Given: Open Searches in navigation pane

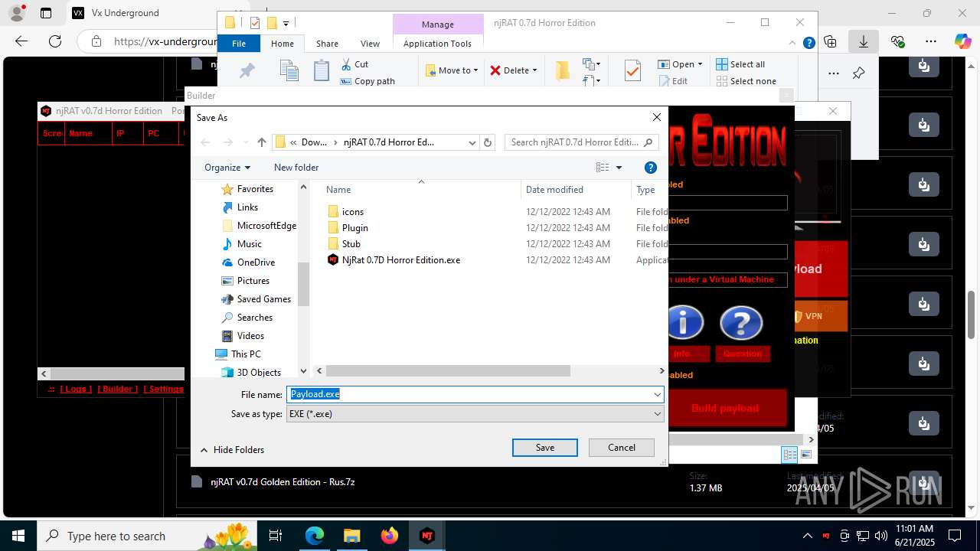Looking at the screenshot, I should pyautogui.click(x=254, y=318).
